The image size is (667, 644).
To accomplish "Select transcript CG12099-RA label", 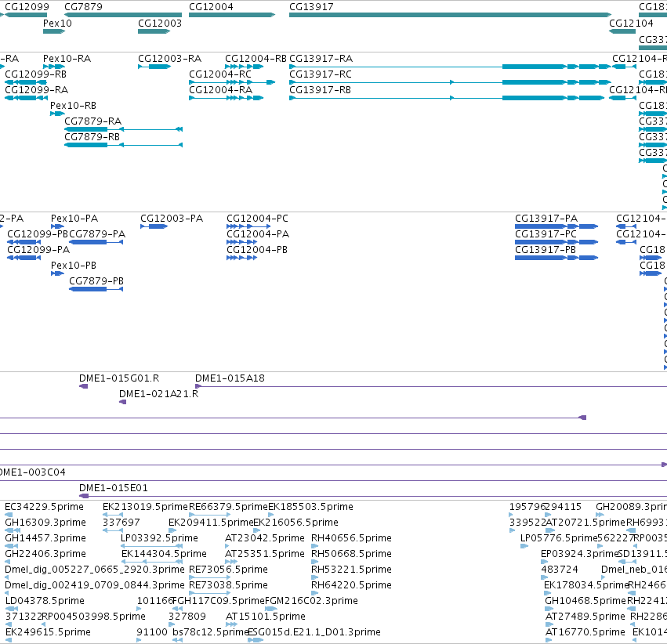I will pos(37,89).
